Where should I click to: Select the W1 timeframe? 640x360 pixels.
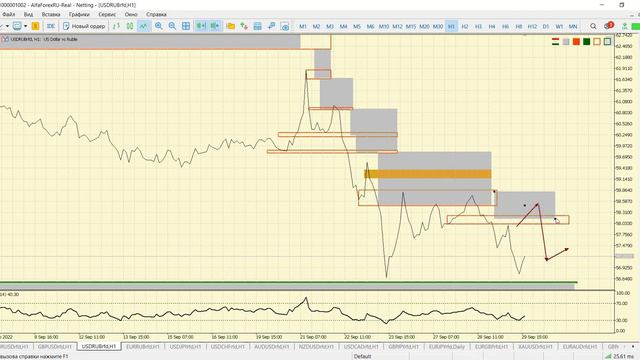(x=559, y=26)
